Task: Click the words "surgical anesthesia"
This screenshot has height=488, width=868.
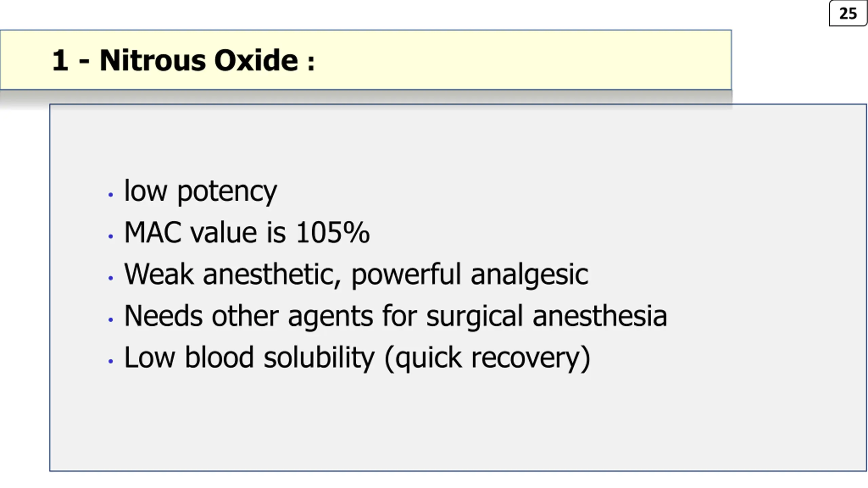Action: tap(547, 317)
